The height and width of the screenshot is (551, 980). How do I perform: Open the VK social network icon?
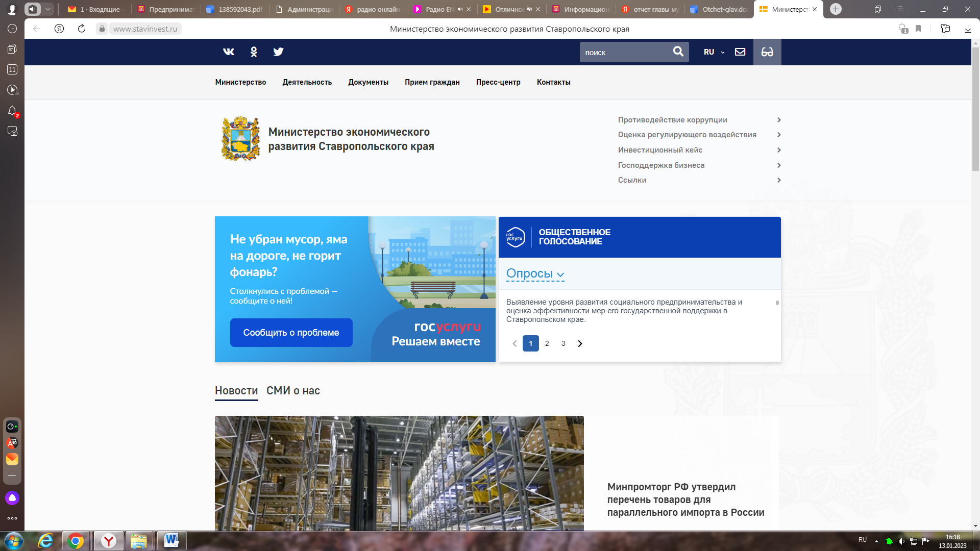[229, 52]
